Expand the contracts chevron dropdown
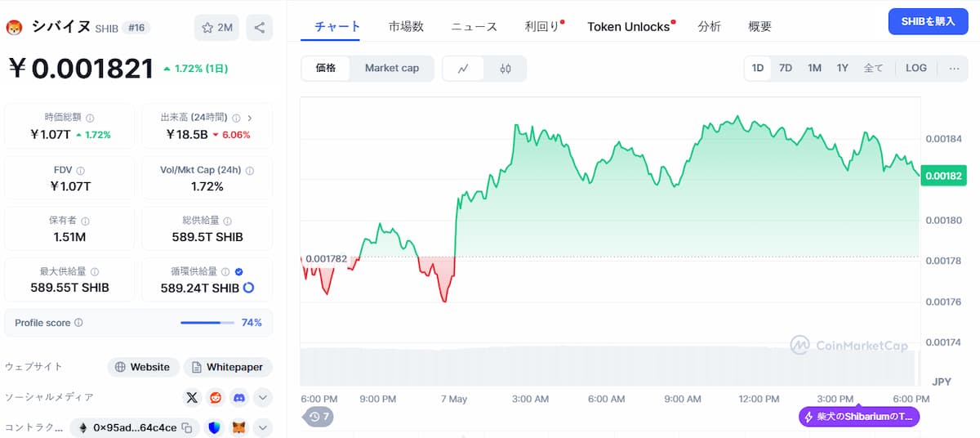 (263, 427)
